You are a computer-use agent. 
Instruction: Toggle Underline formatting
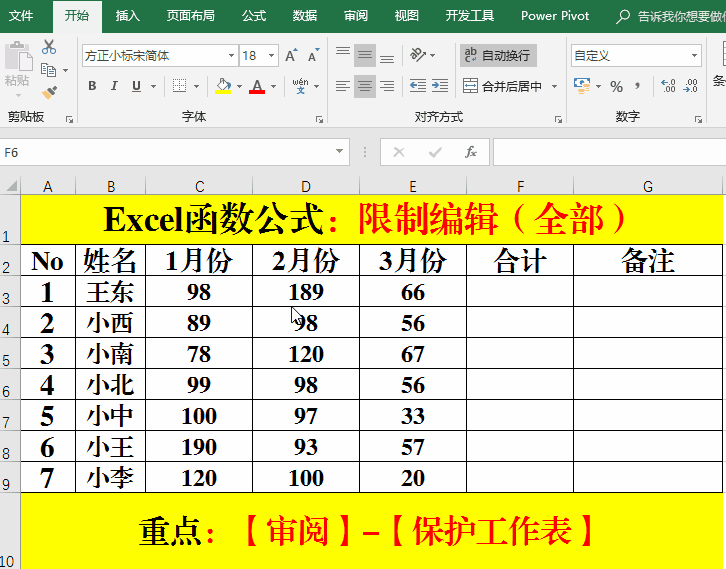click(x=136, y=86)
